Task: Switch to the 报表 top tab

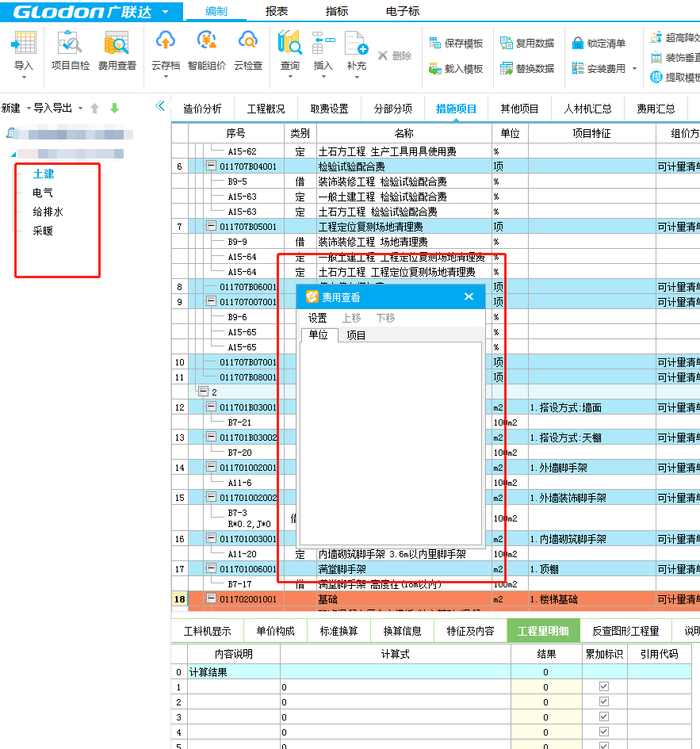Action: (x=276, y=11)
